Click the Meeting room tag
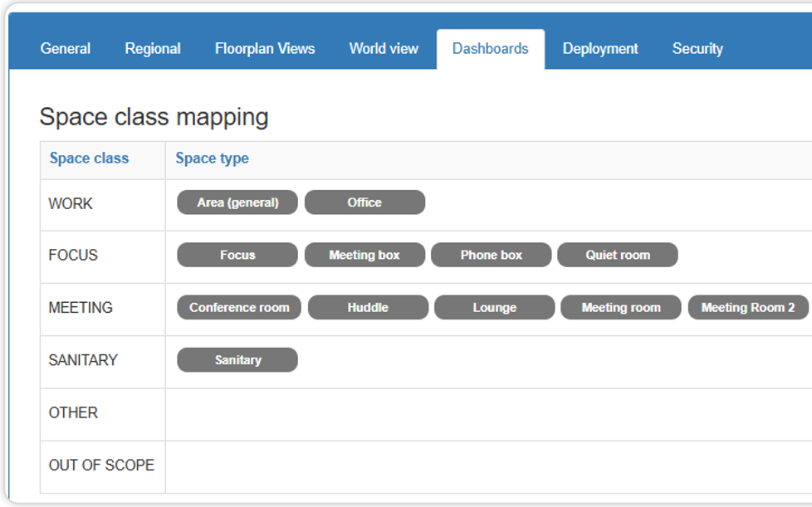The width and height of the screenshot is (812, 507). point(621,307)
